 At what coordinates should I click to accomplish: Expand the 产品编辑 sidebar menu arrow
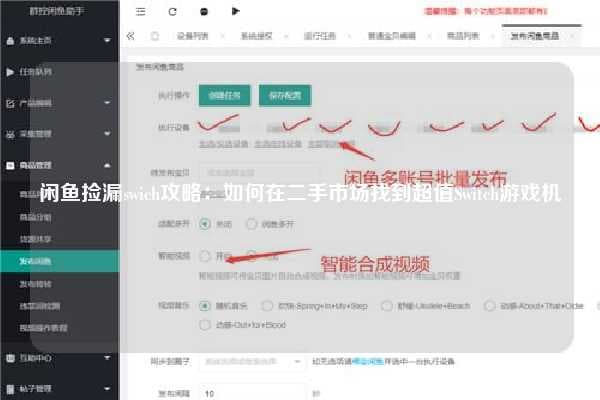pos(108,103)
